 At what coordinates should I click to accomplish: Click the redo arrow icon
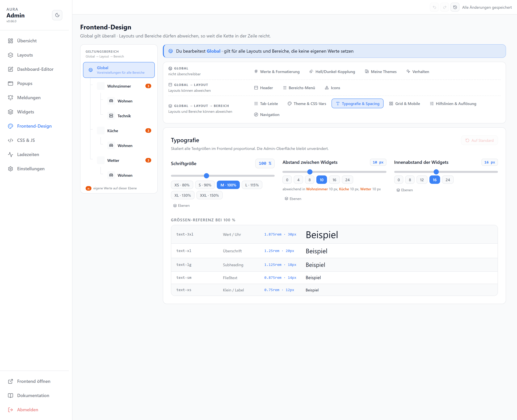point(444,7)
